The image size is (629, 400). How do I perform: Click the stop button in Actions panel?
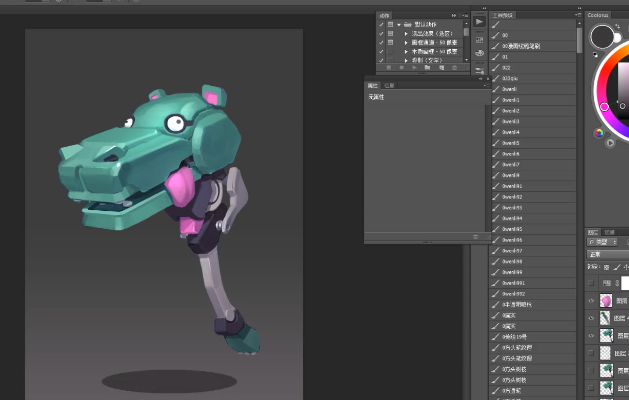389,68
